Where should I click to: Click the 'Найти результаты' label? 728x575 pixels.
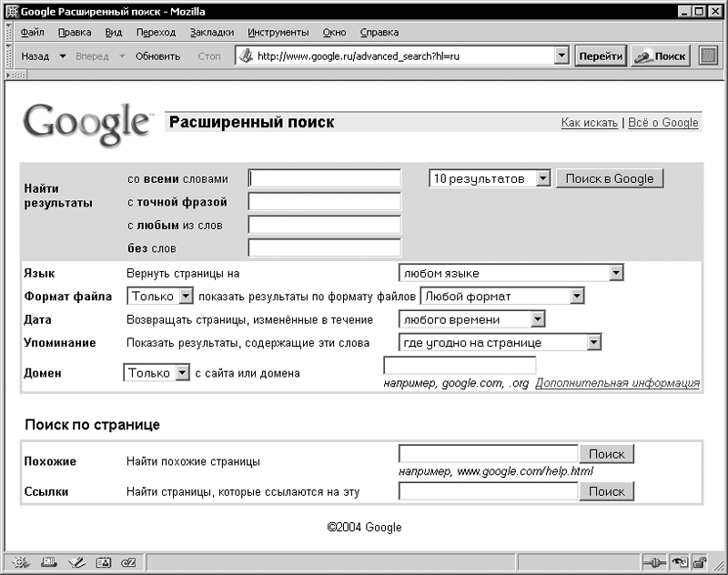pos(58,196)
